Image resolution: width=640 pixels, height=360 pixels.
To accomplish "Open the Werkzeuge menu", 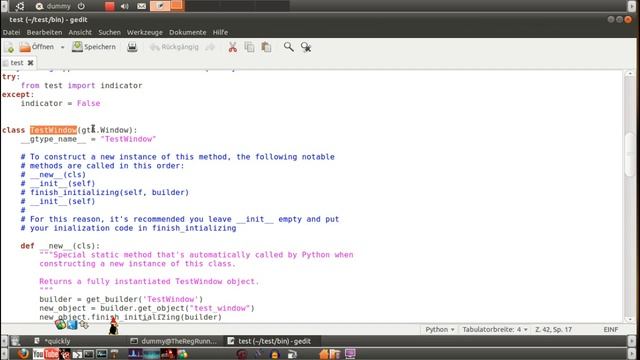I will 144,32.
